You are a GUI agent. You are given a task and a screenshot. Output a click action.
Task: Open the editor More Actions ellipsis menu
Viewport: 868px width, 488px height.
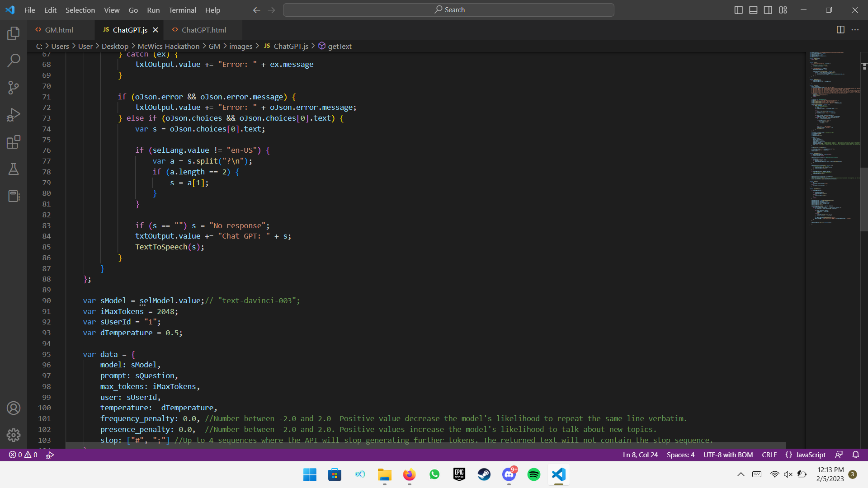[x=855, y=30]
